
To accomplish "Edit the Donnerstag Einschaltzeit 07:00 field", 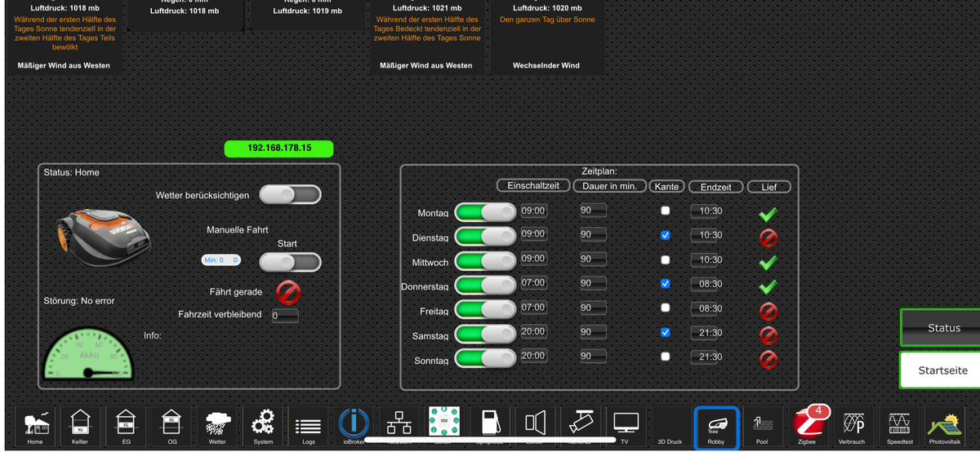I will [x=533, y=283].
